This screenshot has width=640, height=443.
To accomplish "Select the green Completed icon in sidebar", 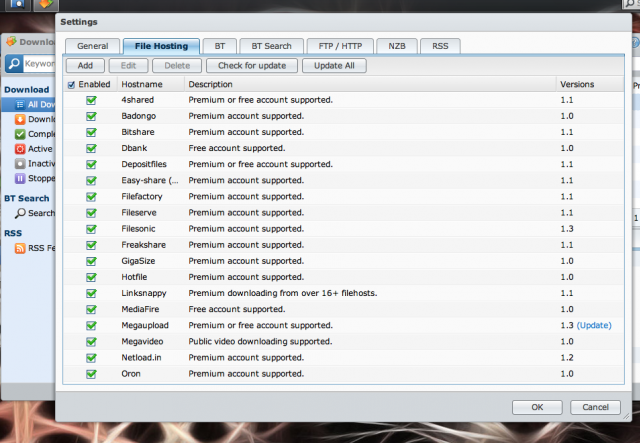I will pos(20,134).
